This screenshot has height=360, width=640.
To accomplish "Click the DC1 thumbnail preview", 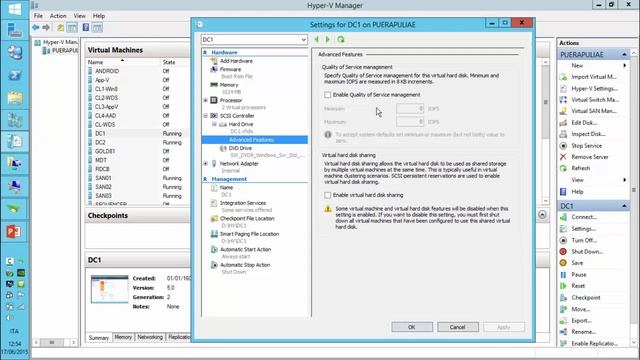I will pyautogui.click(x=109, y=289).
